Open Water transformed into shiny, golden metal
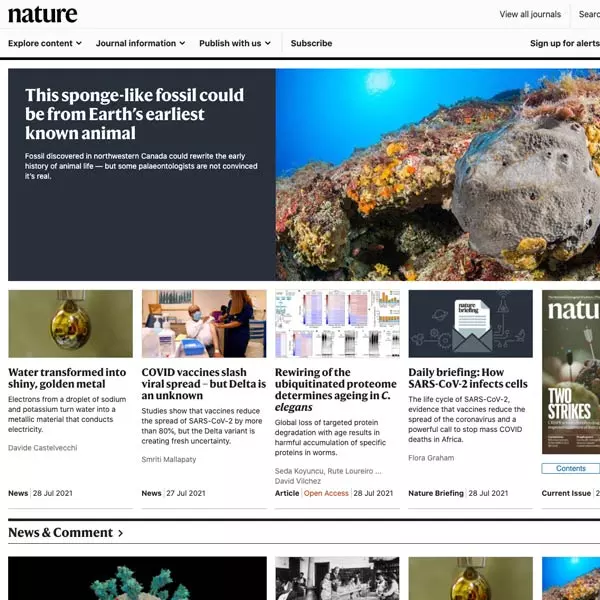600x600 pixels. click(67, 378)
